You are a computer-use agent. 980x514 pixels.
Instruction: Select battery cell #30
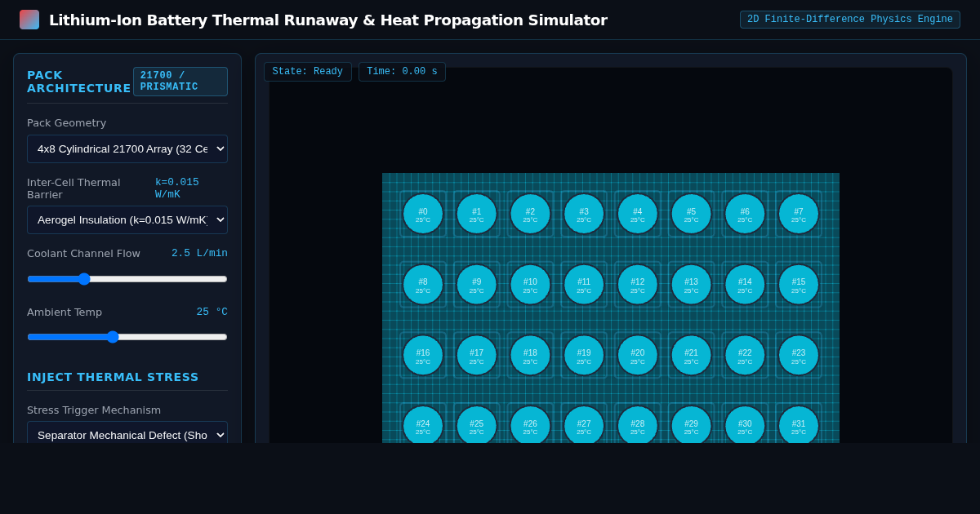pos(745,424)
